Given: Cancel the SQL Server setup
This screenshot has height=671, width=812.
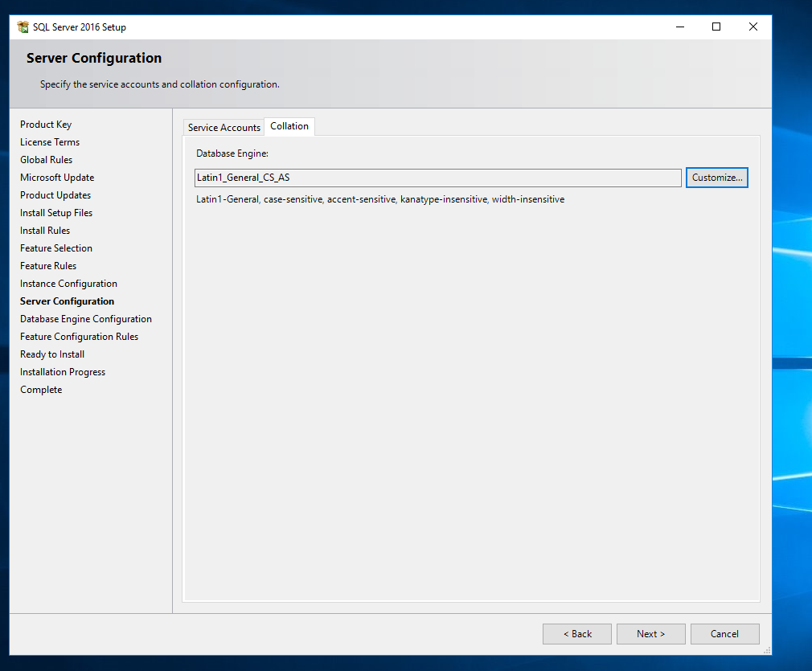Looking at the screenshot, I should pyautogui.click(x=724, y=634).
